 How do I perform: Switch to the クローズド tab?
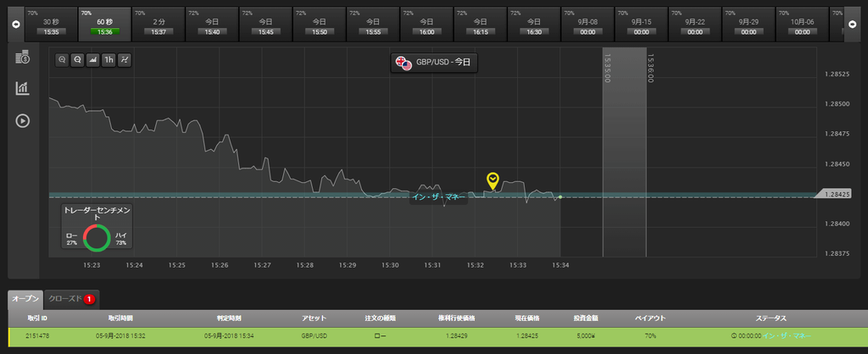pyautogui.click(x=72, y=299)
